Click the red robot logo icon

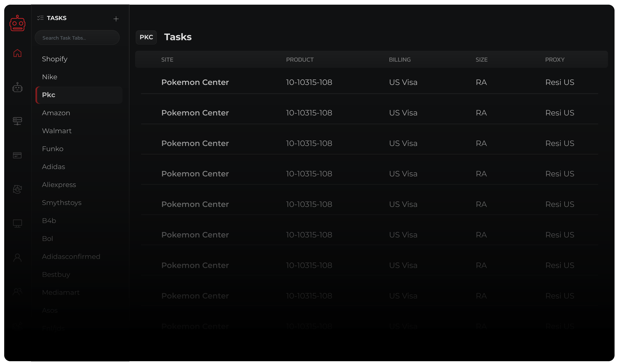17,23
